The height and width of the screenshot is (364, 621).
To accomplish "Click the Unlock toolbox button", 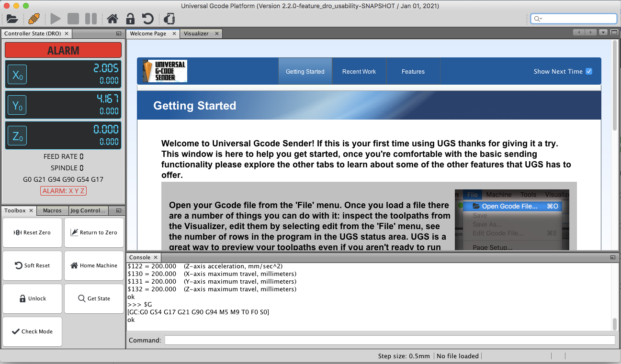I will 33,298.
